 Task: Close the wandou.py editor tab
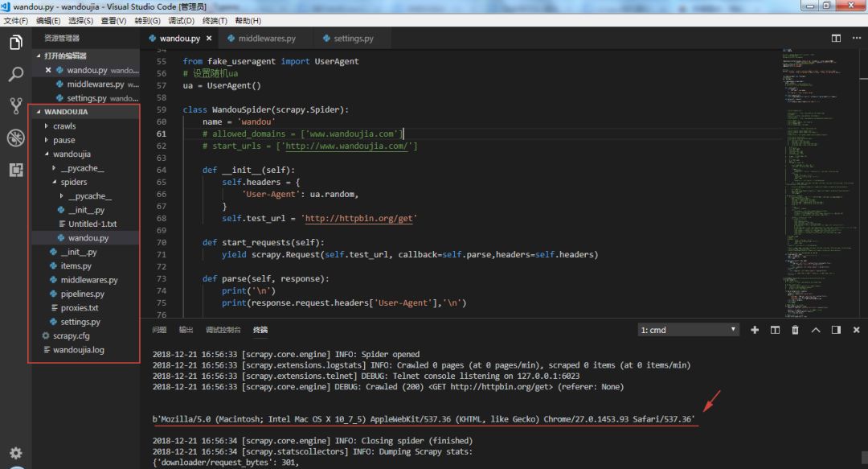209,39
